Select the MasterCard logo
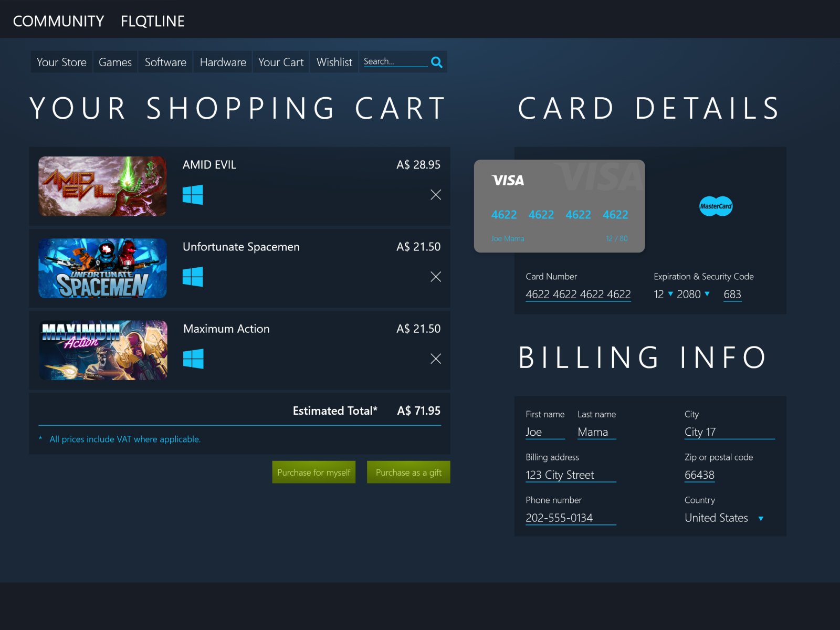 (716, 206)
